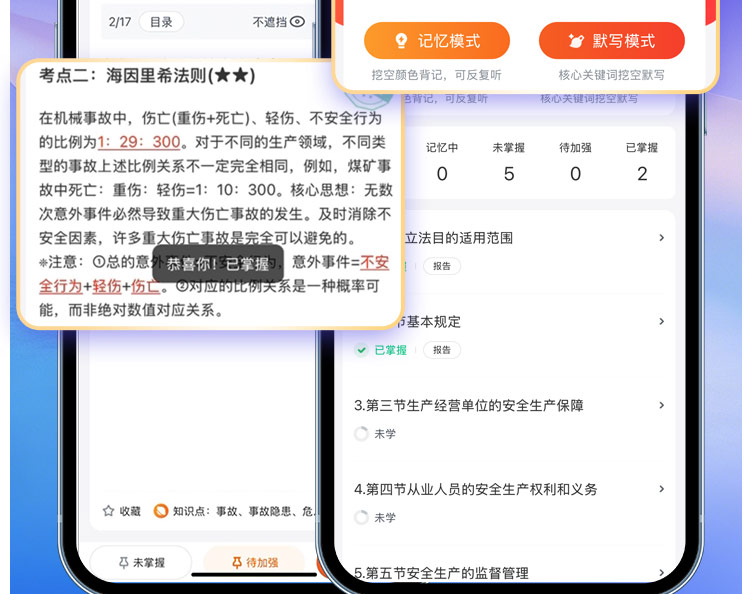Viewport: 750px width, 594px height.
Task: Click the star icon next to 收藏
Action: tap(108, 511)
